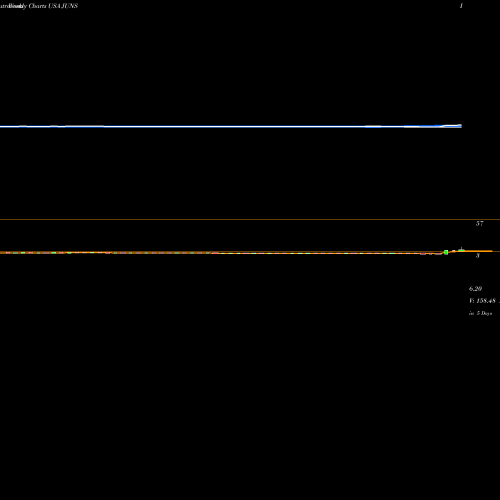This screenshot has height=500, width=500.
Task: Click the orange step-up just right of the large green candle
Action: (450, 252)
